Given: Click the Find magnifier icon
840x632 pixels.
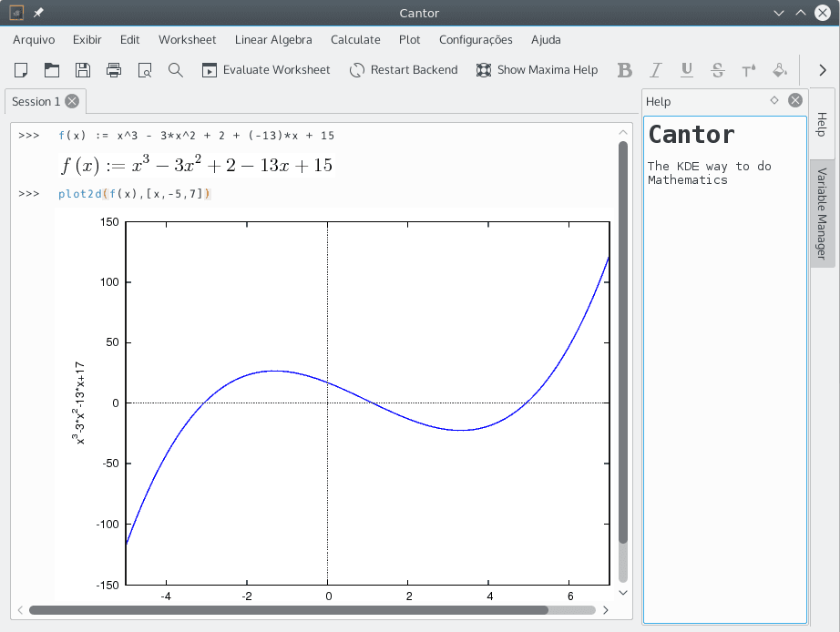Looking at the screenshot, I should click(176, 70).
